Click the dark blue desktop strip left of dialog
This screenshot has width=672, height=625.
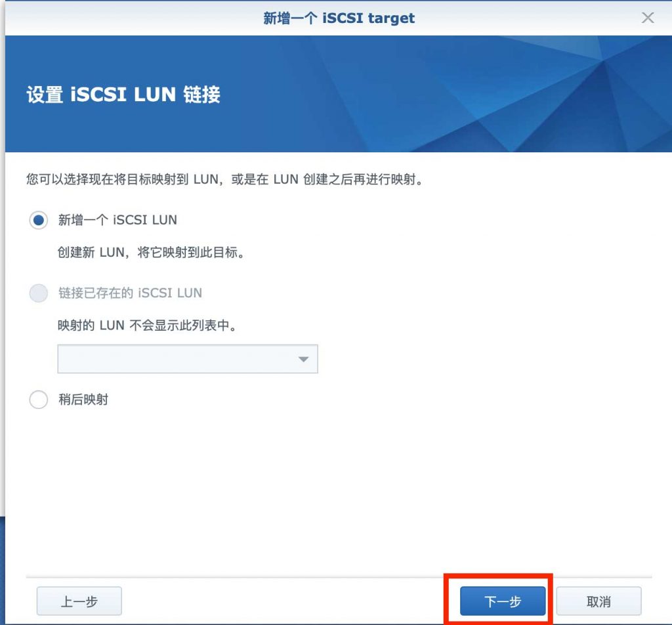point(2,570)
